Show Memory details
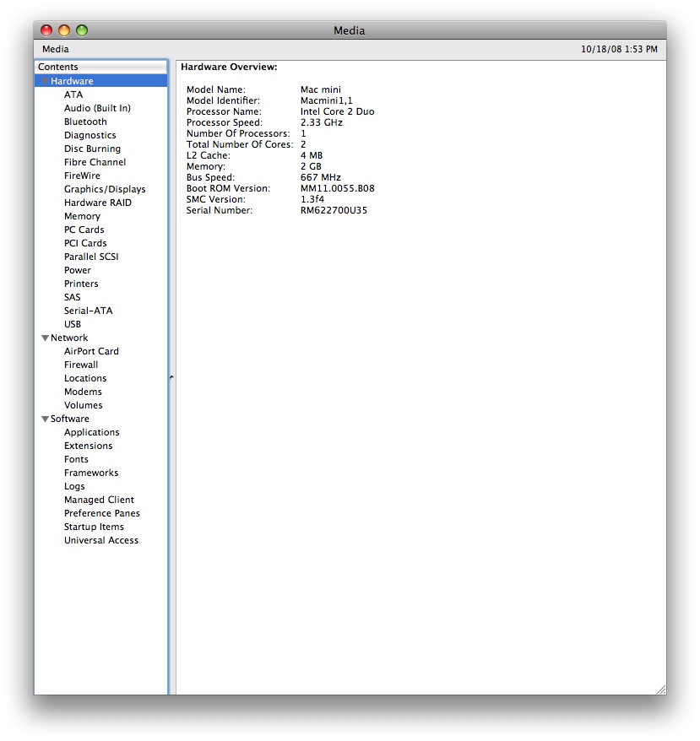Viewport: 700px width, 741px height. click(x=82, y=216)
